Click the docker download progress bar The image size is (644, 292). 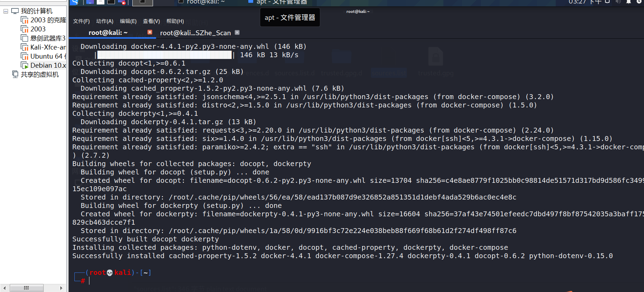(x=164, y=55)
